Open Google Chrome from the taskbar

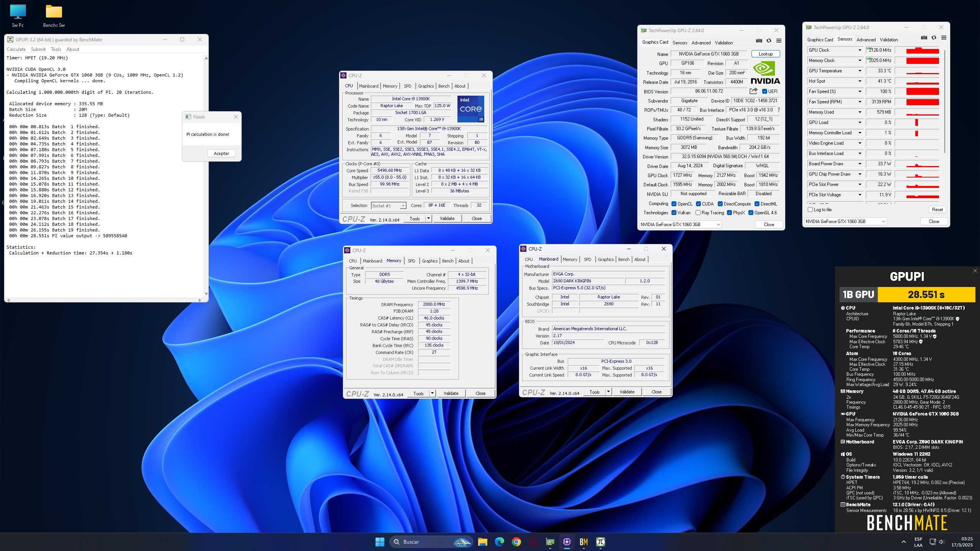pos(516,542)
